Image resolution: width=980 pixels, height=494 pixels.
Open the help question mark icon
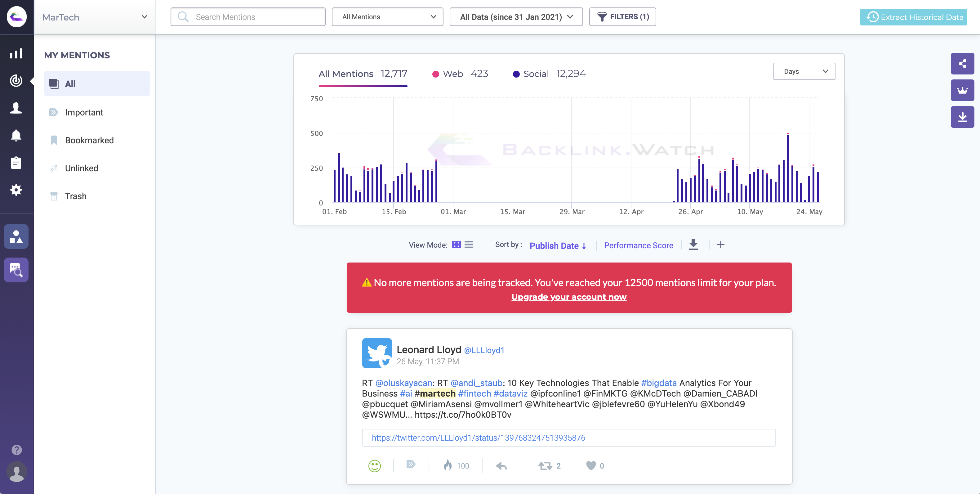16,450
